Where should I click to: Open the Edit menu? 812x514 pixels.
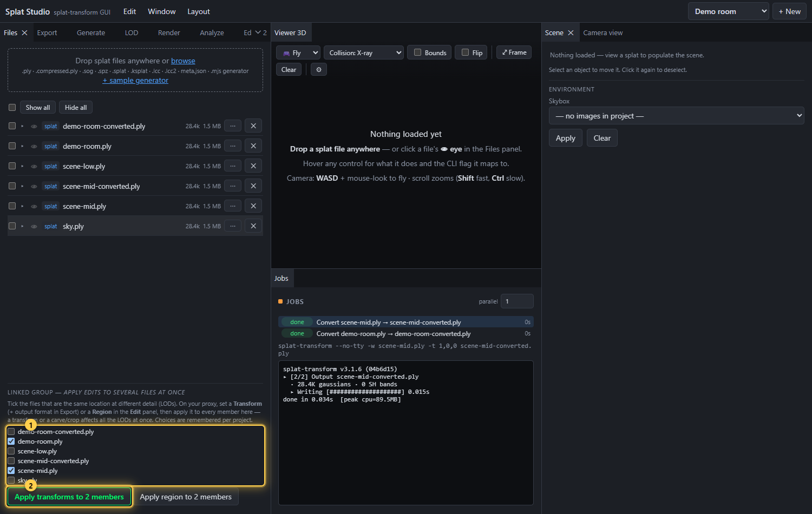pyautogui.click(x=130, y=11)
